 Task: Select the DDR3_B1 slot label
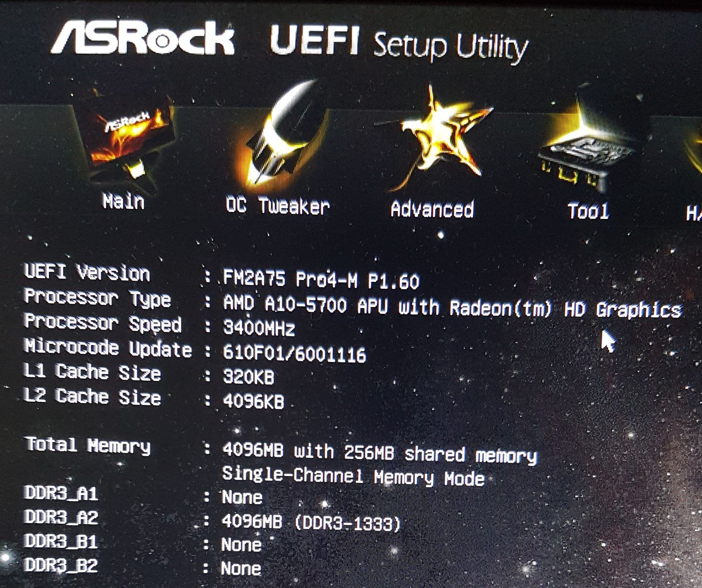[61, 541]
